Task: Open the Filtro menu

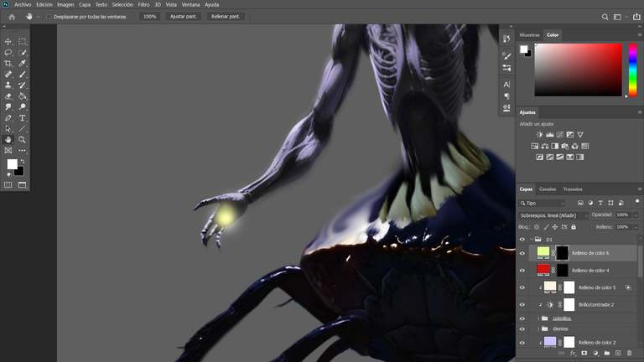Action: pos(143,4)
